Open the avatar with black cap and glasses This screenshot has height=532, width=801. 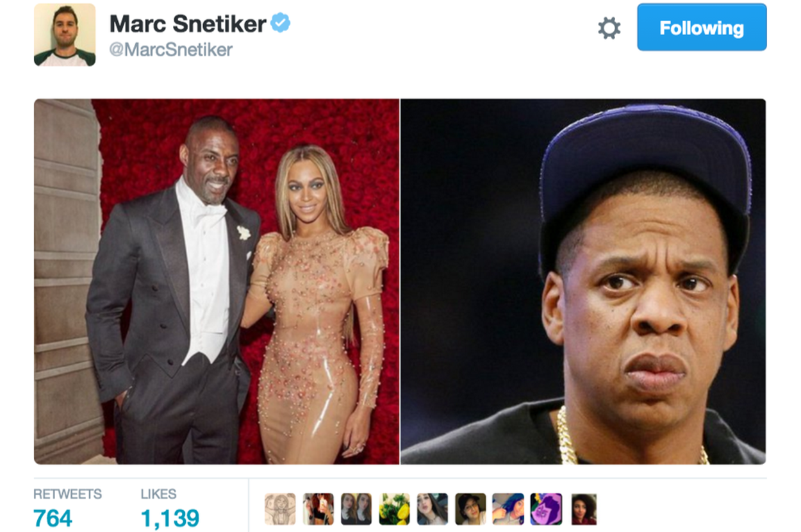pyautogui.click(x=470, y=509)
